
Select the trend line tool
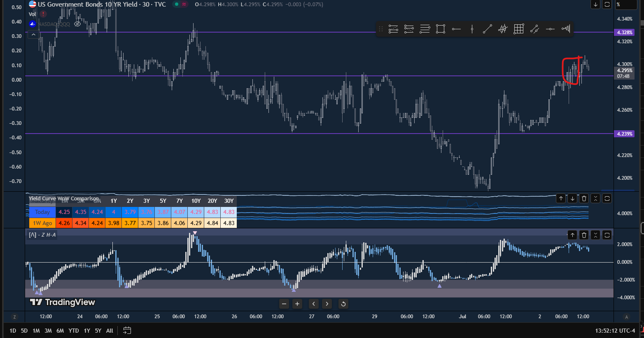(488, 29)
